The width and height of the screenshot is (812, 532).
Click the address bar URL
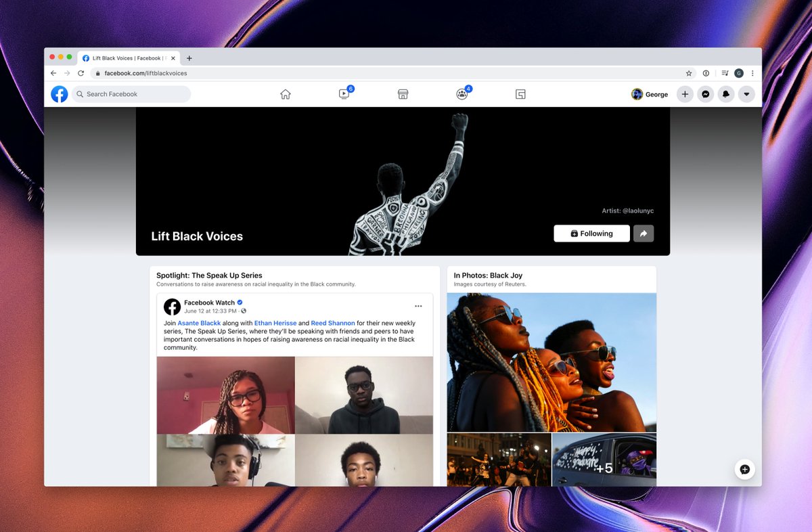tap(145, 73)
